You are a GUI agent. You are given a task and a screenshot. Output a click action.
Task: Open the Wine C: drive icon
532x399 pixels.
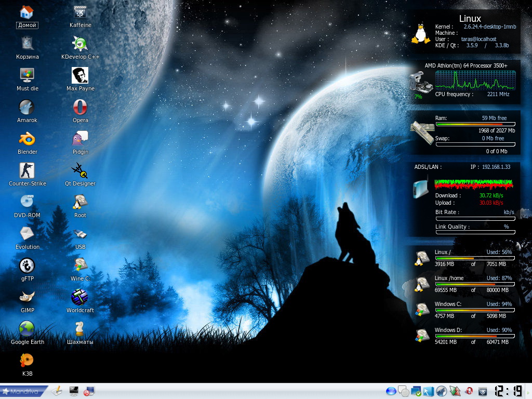tap(80, 266)
